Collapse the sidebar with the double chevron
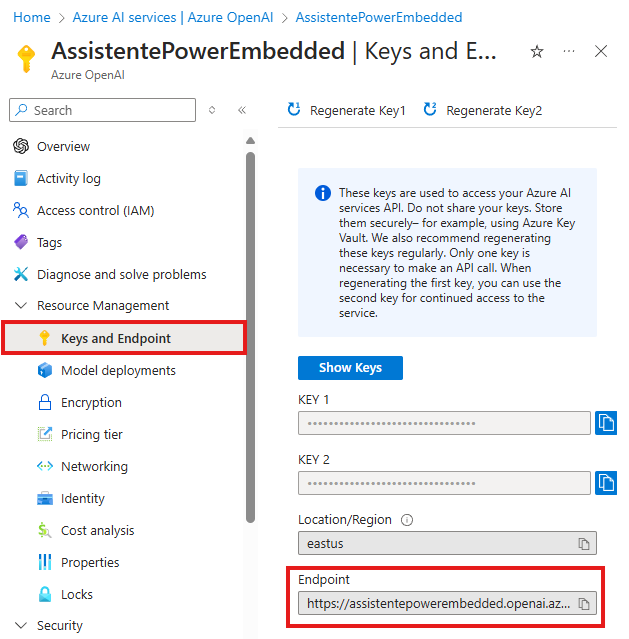The height and width of the screenshot is (639, 629). [x=242, y=110]
